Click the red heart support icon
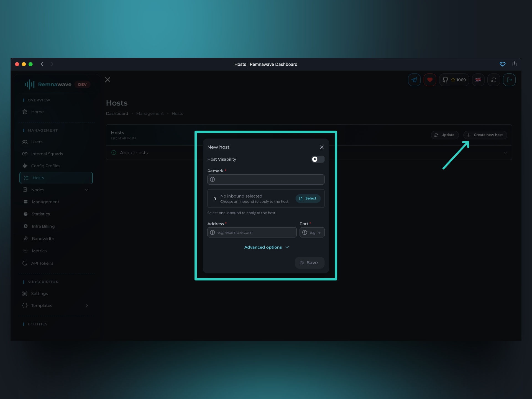This screenshot has width=532, height=399. [x=430, y=80]
